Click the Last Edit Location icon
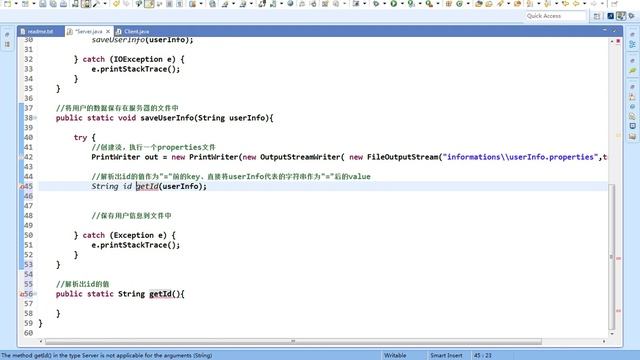This screenshot has width=640, height=360. 566,4
